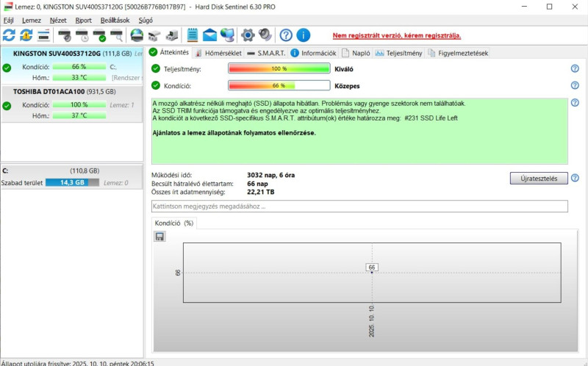588x366 pixels.
Task: Switch to the Információk tab
Action: point(314,53)
